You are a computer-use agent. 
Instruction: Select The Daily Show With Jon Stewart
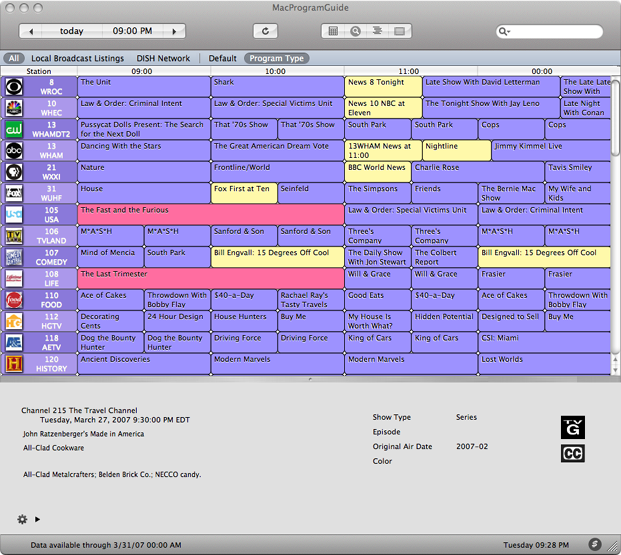click(378, 257)
